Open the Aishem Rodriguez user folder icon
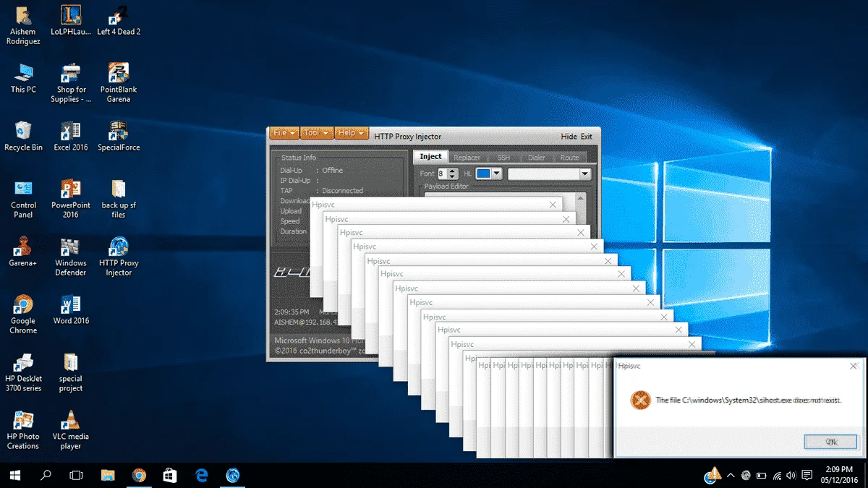This screenshot has height=488, width=868. pos(23,25)
